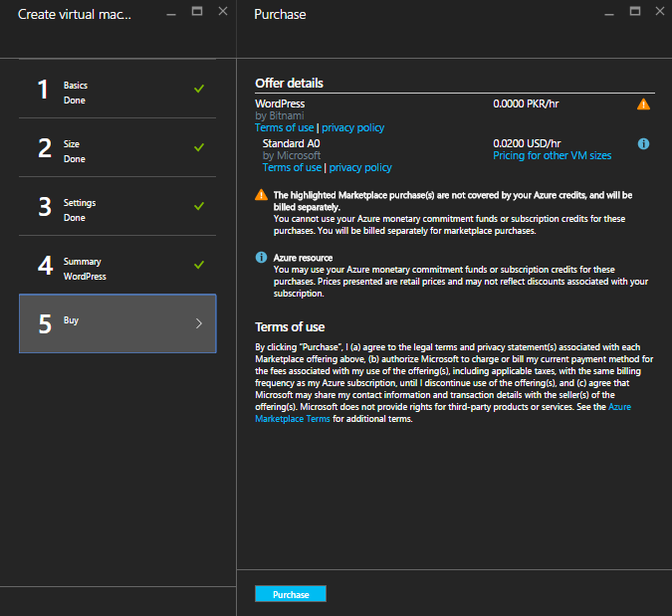Image resolution: width=672 pixels, height=616 pixels.
Task: Open step 1 Basics
Action: 117,89
